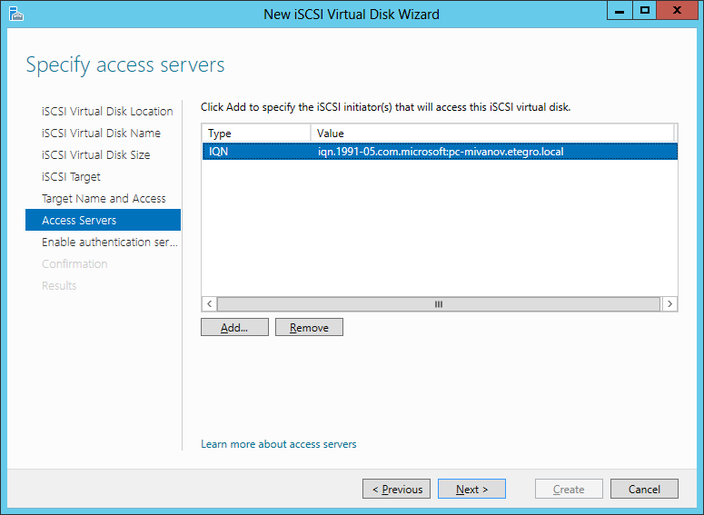Image resolution: width=704 pixels, height=515 pixels.
Task: Remove the selected IQN initiator
Action: tap(309, 328)
